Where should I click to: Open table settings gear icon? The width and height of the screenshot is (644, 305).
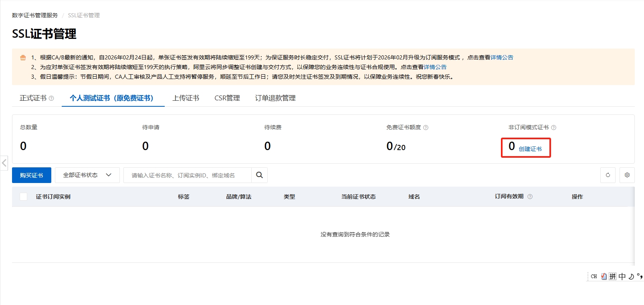click(627, 175)
